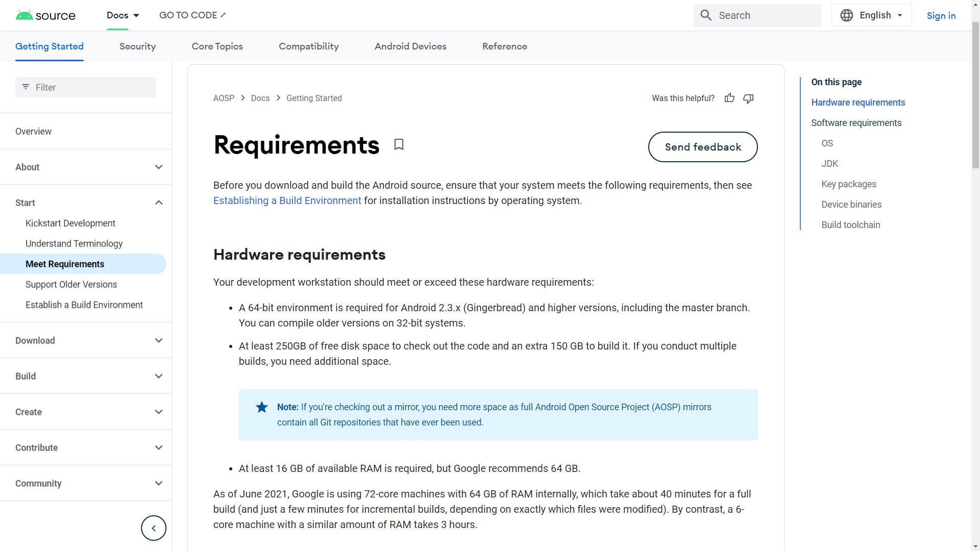Click Hardware requirements anchor on right panel
Image resolution: width=980 pixels, height=551 pixels.
858,102
